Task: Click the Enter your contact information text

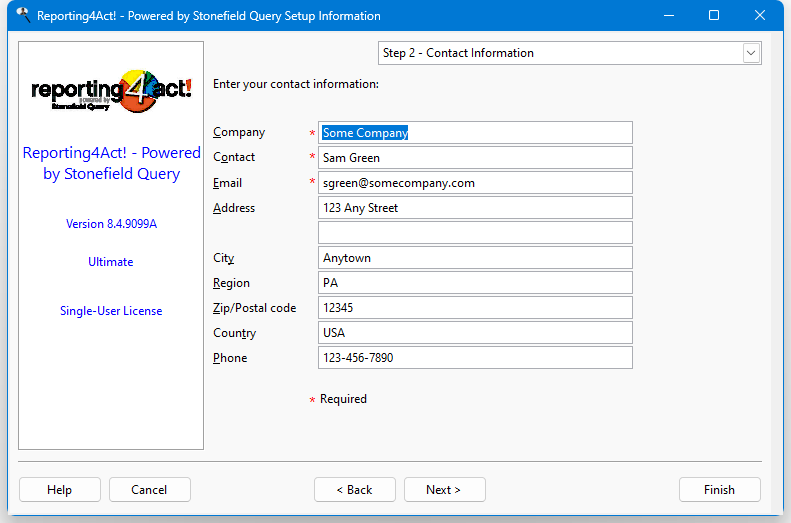Action: click(296, 84)
